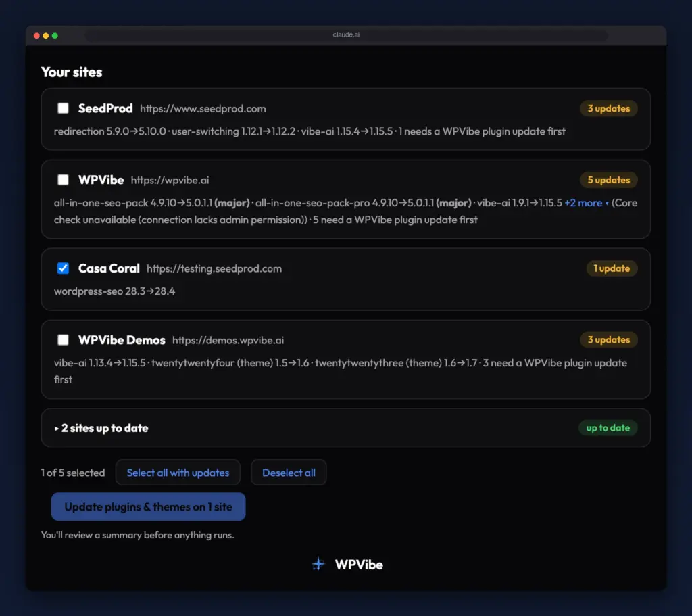Click Update plugins & themes on 1 site
The image size is (692, 616).
pyautogui.click(x=148, y=506)
